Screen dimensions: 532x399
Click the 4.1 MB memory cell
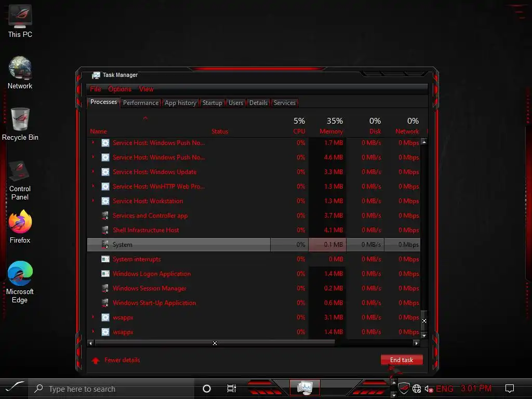(327, 230)
